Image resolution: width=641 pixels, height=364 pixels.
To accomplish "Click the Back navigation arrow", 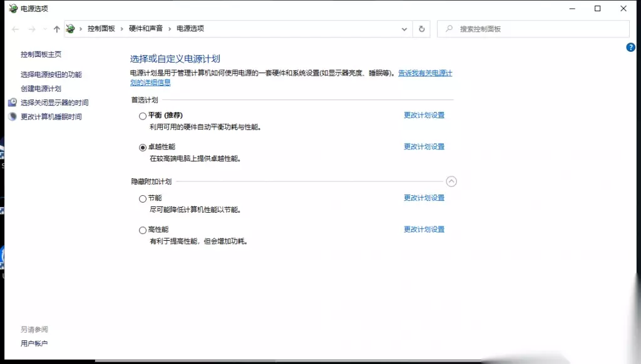I will (x=15, y=29).
